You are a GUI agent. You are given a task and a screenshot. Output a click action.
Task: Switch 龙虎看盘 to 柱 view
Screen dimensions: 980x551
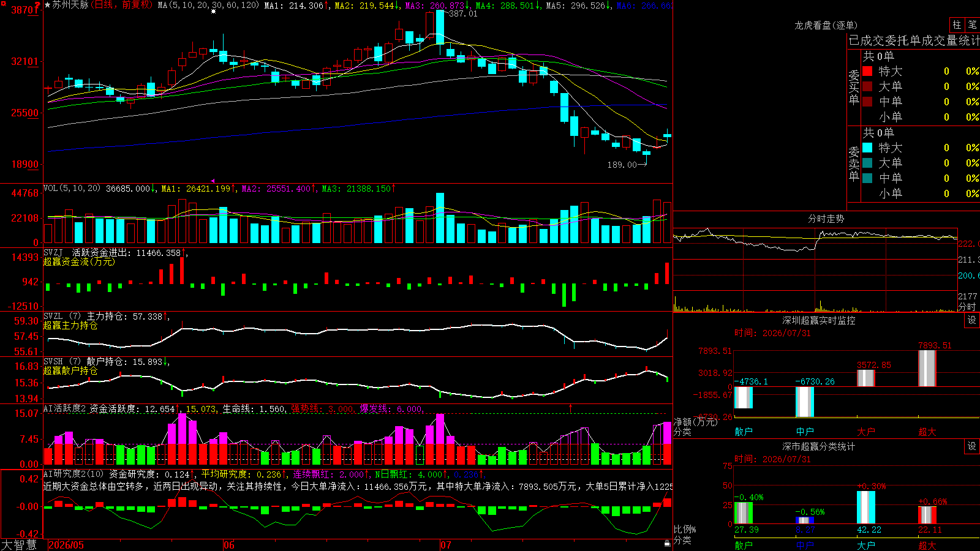tap(957, 25)
